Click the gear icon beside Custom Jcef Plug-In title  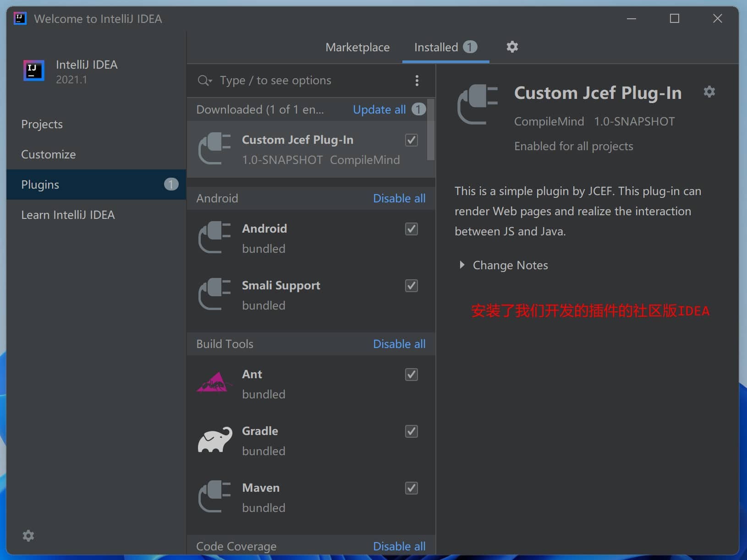tap(709, 92)
